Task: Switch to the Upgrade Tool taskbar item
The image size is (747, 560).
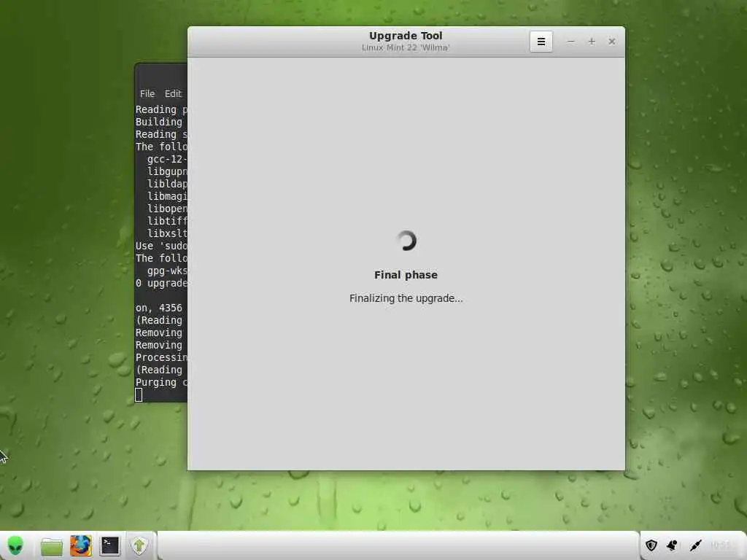Action: [139, 545]
